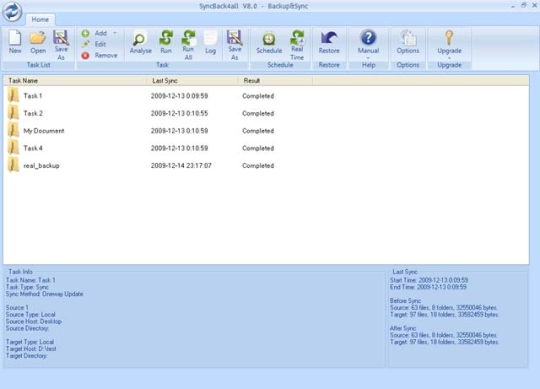
Task: Click the Task 1 folder icon
Action: (13, 95)
